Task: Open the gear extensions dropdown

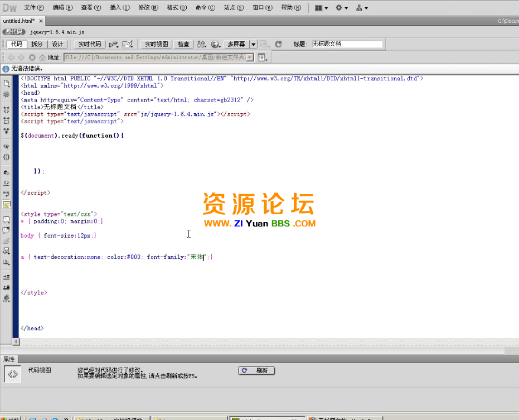Action: [342, 8]
